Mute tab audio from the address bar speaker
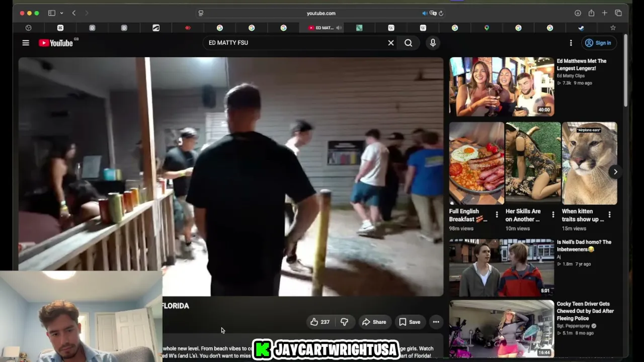Image resolution: width=644 pixels, height=362 pixels. [425, 13]
